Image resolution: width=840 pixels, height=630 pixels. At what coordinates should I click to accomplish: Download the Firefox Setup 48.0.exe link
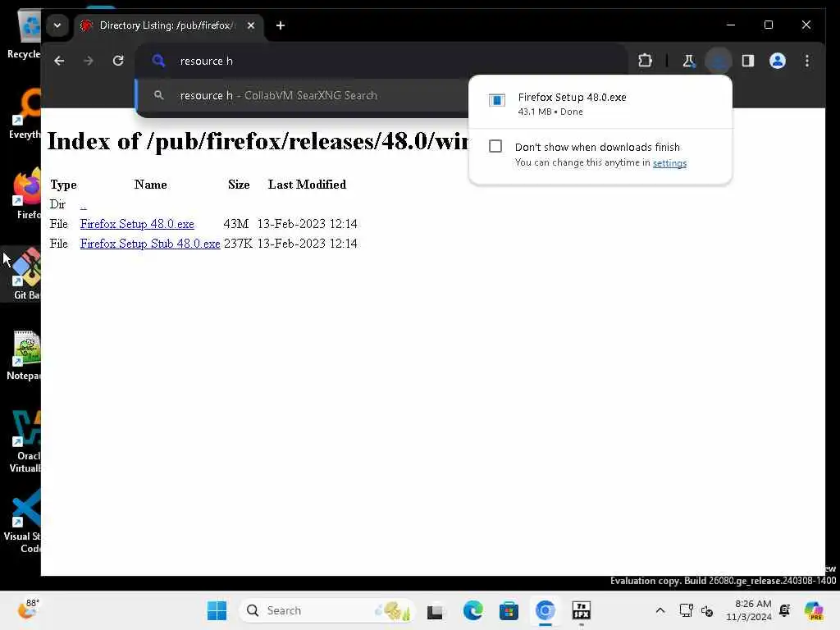point(137,224)
